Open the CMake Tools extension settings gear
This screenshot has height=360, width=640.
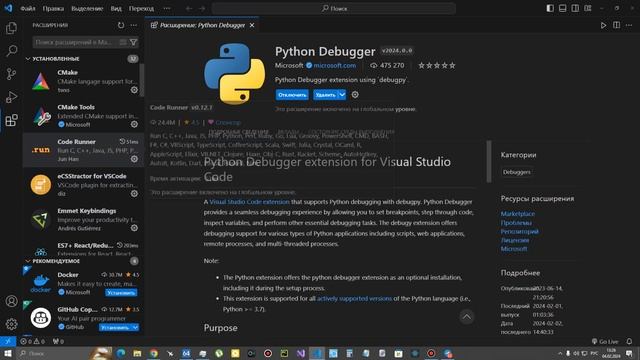pyautogui.click(x=134, y=124)
